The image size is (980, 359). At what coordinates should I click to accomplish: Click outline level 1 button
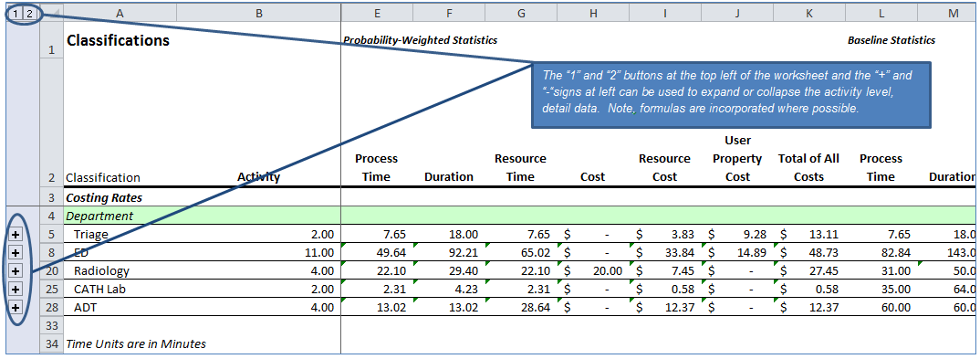pyautogui.click(x=15, y=13)
